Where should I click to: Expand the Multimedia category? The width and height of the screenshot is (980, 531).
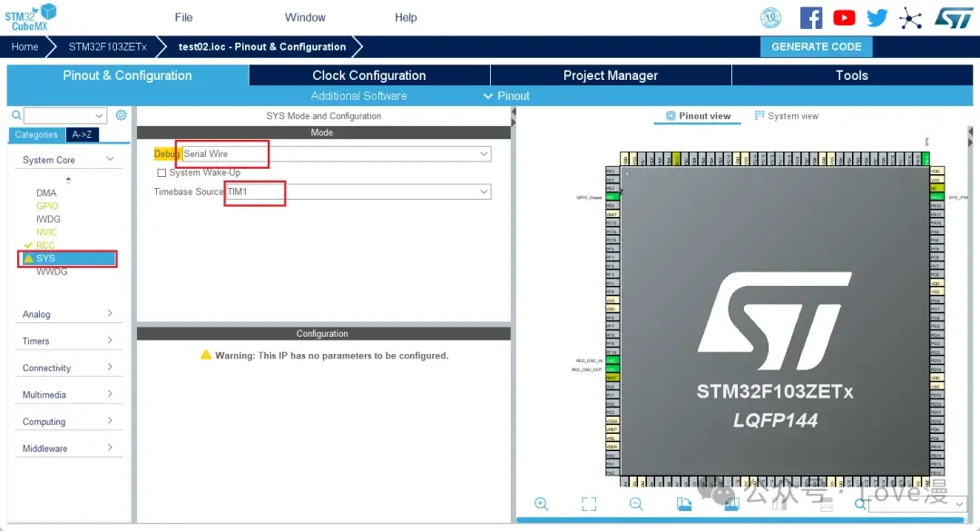coord(110,394)
